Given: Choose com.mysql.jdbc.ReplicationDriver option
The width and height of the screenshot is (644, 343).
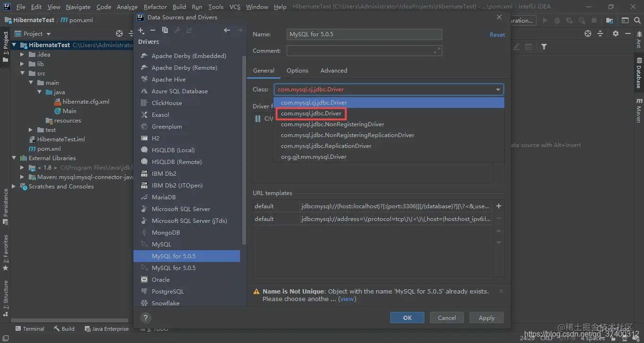Looking at the screenshot, I should [x=389, y=146].
